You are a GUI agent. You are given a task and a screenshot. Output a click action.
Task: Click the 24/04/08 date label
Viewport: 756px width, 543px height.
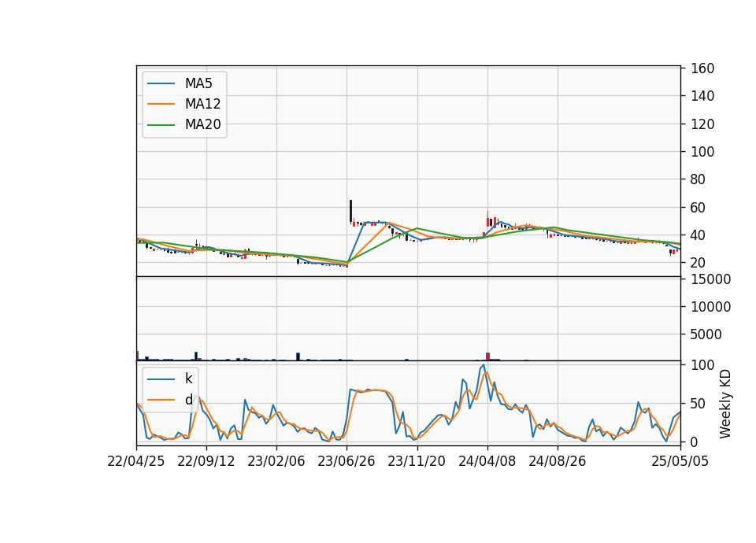[x=487, y=462]
